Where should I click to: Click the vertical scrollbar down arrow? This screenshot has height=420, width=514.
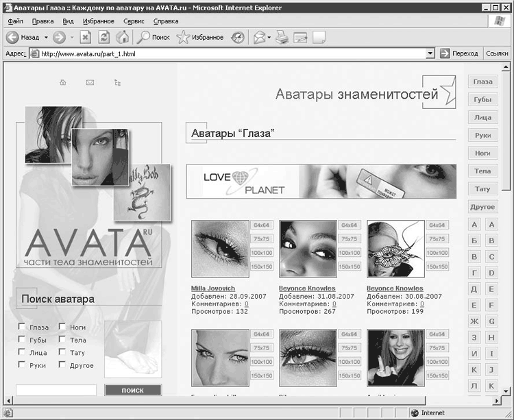(x=506, y=391)
